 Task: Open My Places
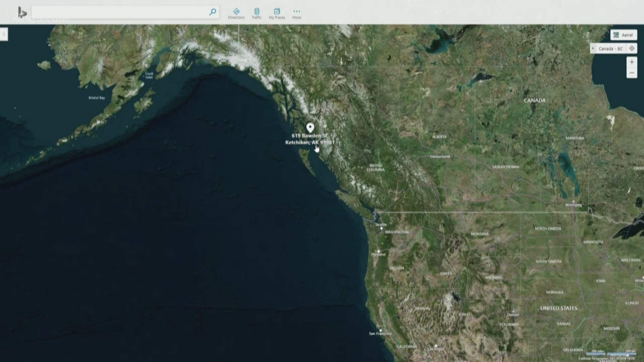[277, 14]
